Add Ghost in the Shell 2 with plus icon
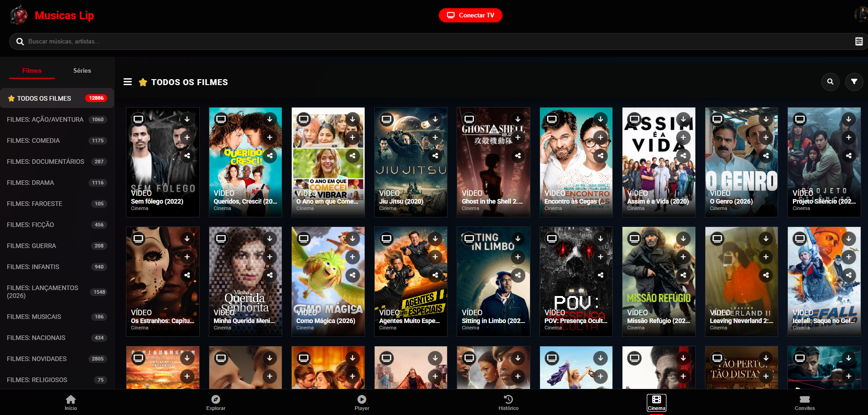Viewport: 868px width, 415px height. 518,137
